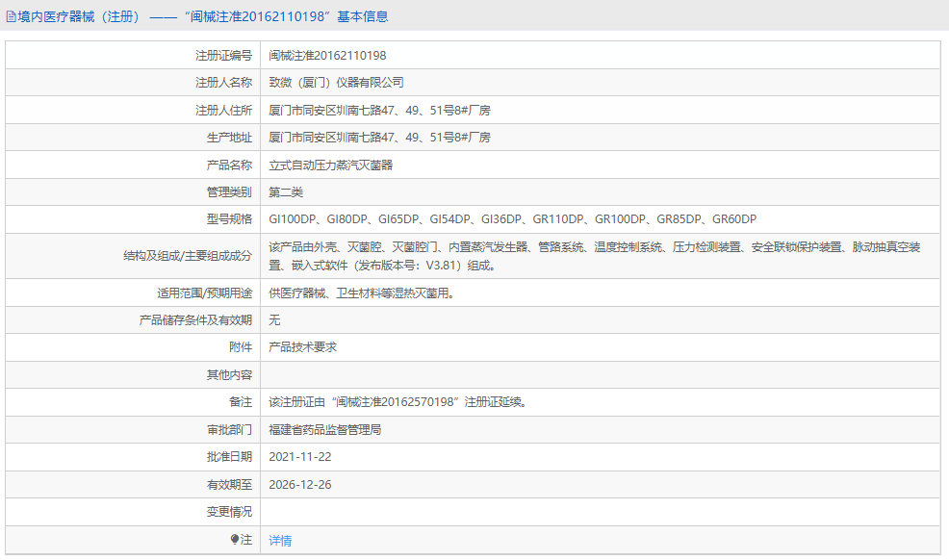Click the 有效期至 label

[229, 485]
